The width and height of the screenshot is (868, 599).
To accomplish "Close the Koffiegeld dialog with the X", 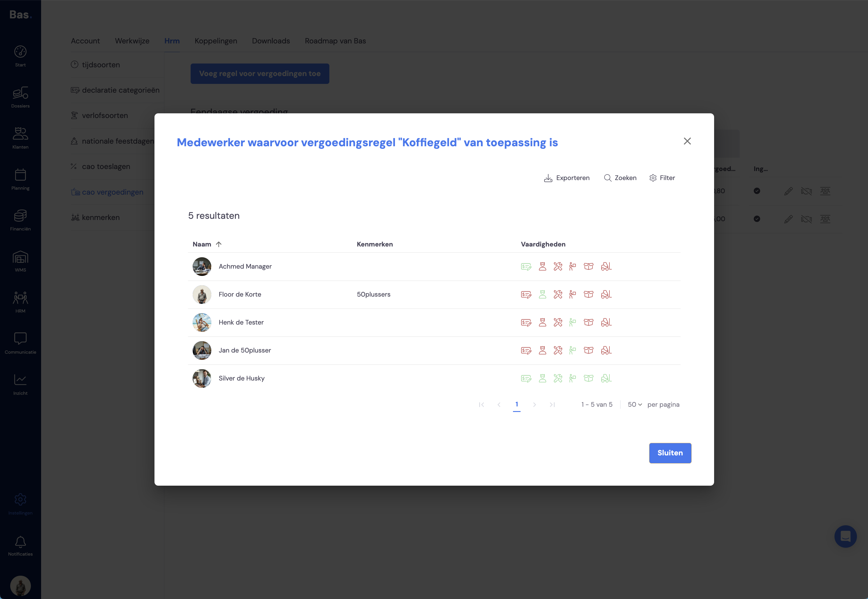I will (687, 141).
